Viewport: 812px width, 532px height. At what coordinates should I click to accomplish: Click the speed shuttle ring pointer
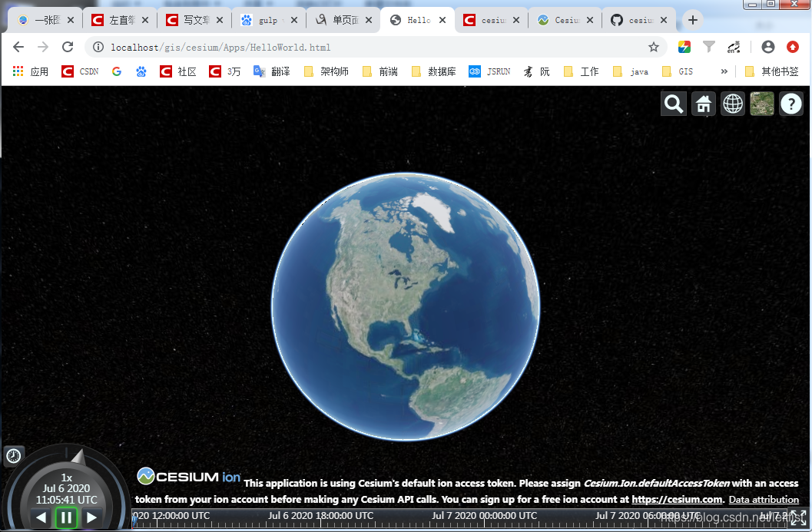(x=78, y=457)
